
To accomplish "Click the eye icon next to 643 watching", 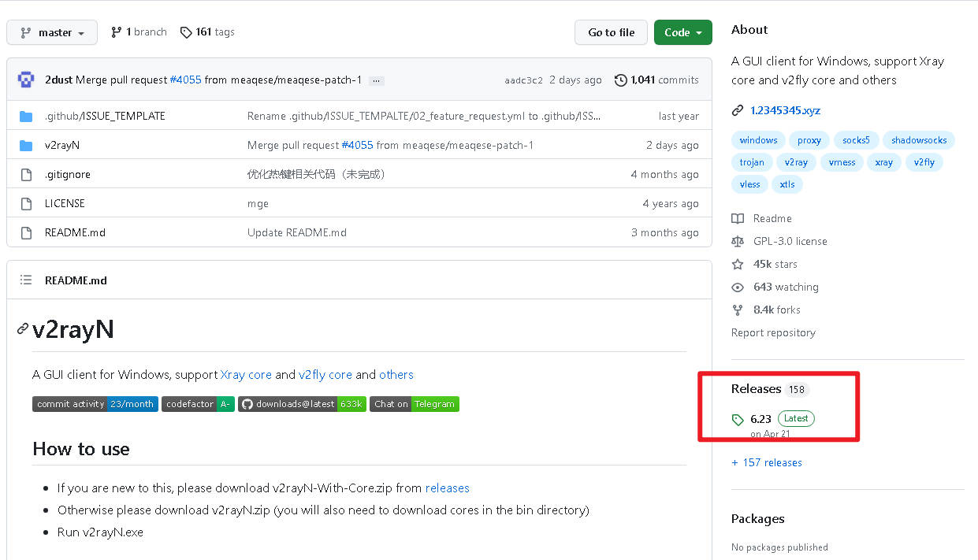I will pos(738,287).
